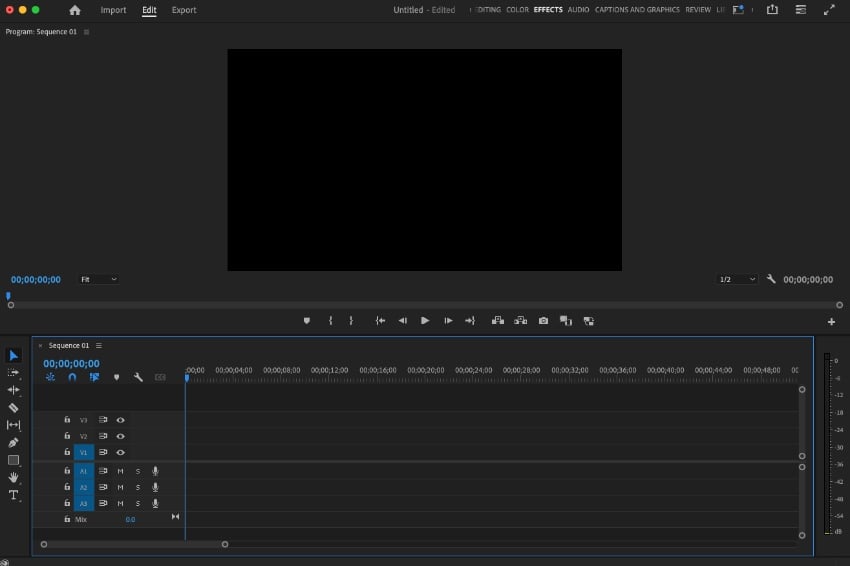Click the Extract button
Image resolution: width=850 pixels, height=566 pixels.
click(x=520, y=321)
